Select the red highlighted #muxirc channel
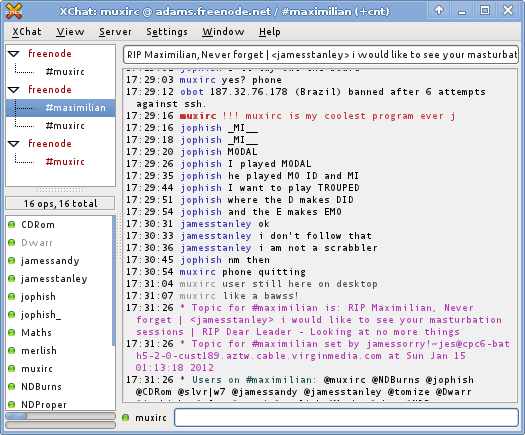The image size is (525, 435). 65,162
